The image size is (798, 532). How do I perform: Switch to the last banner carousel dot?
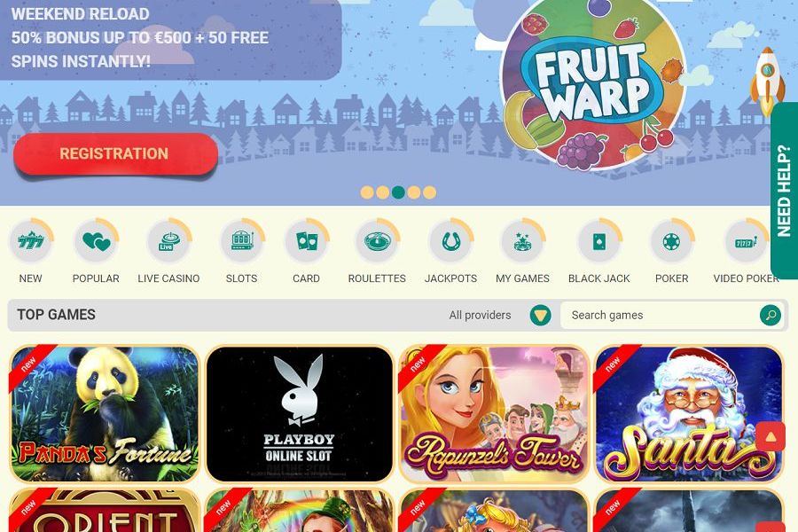(429, 192)
